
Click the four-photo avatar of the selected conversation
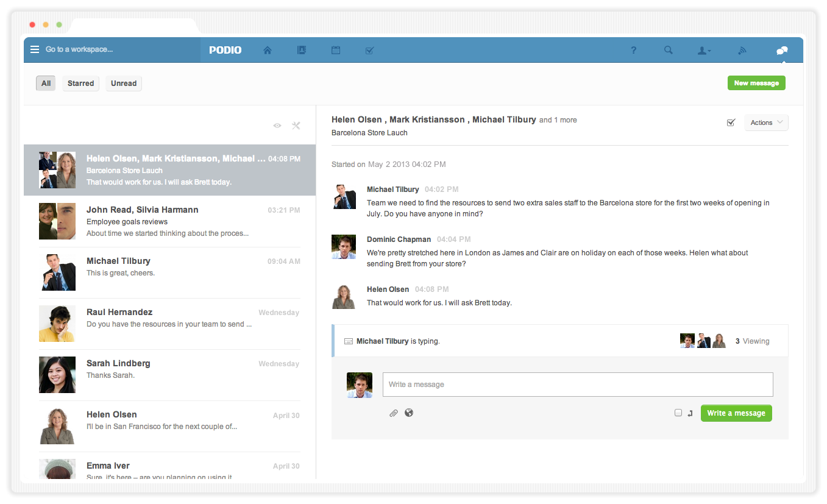point(57,170)
